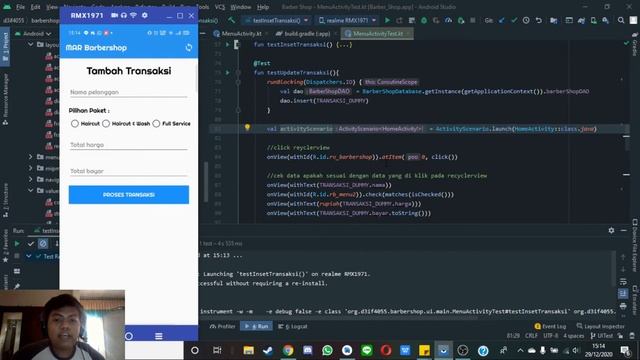This screenshot has height=360, width=640.
Task: Collapse the Test Results node
Action: coord(29,256)
